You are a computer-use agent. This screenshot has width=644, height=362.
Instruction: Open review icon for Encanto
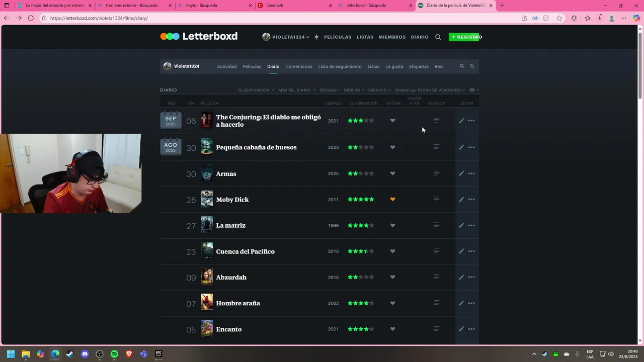pyautogui.click(x=437, y=328)
